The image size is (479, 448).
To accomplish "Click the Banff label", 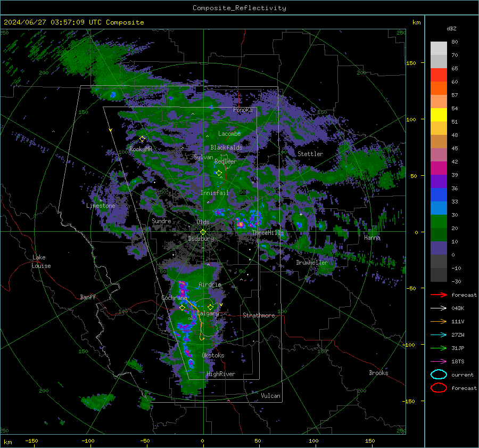I will pyautogui.click(x=88, y=297).
